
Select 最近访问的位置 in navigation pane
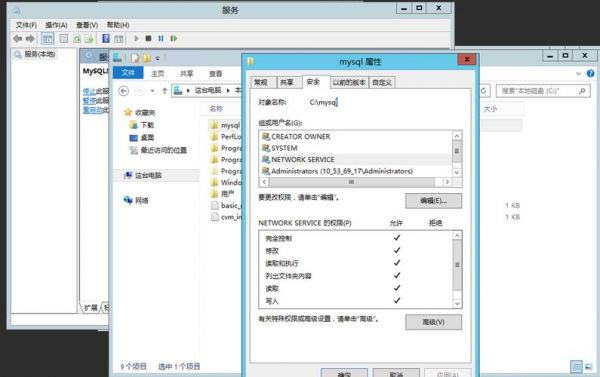[163, 150]
